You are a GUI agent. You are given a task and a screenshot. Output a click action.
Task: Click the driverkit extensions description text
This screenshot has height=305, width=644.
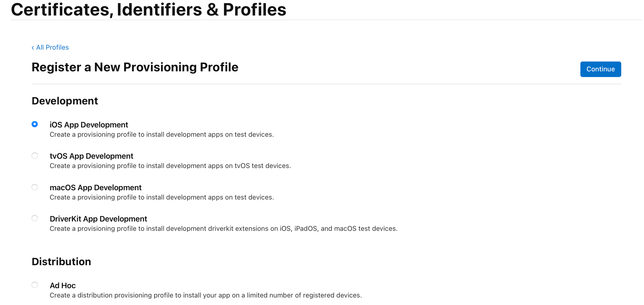coord(223,229)
